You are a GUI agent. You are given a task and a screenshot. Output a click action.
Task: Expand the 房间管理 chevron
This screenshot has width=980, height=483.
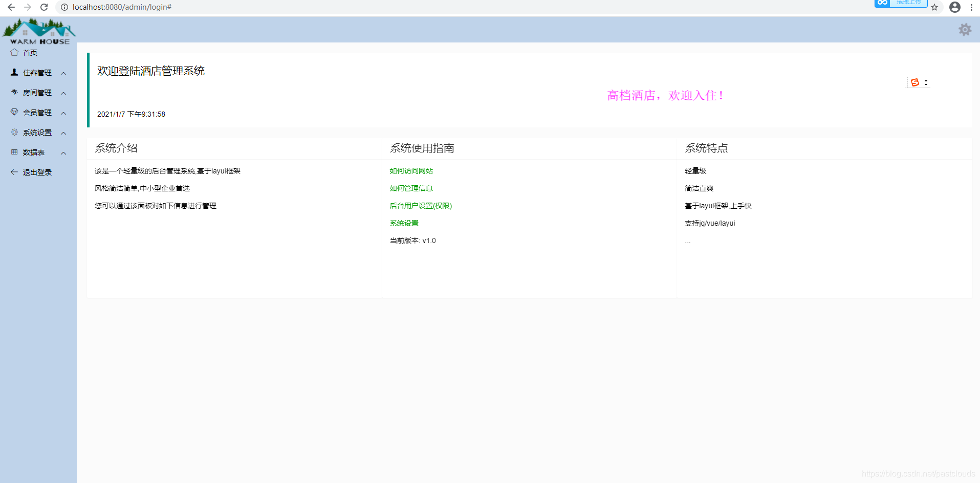pos(63,93)
